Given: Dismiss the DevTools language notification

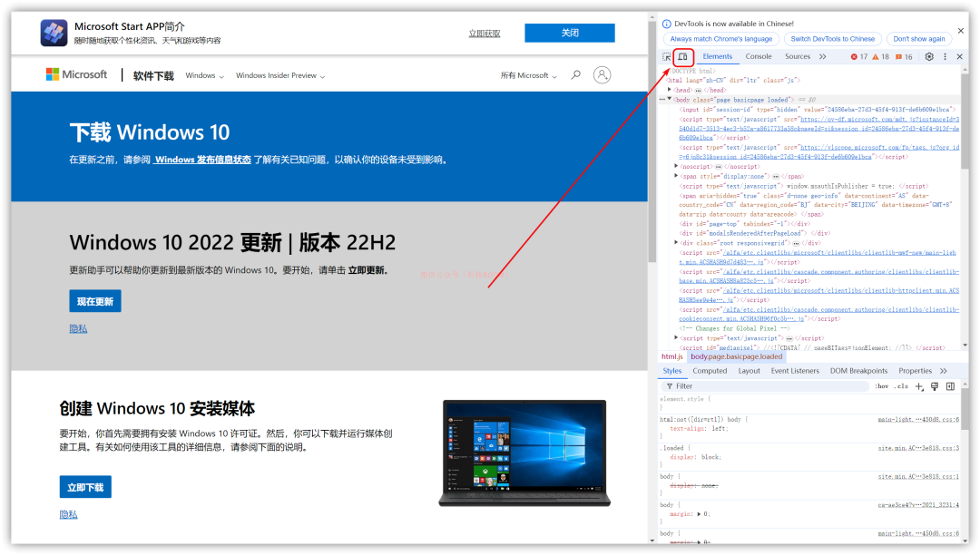Looking at the screenshot, I should pyautogui.click(x=961, y=31).
